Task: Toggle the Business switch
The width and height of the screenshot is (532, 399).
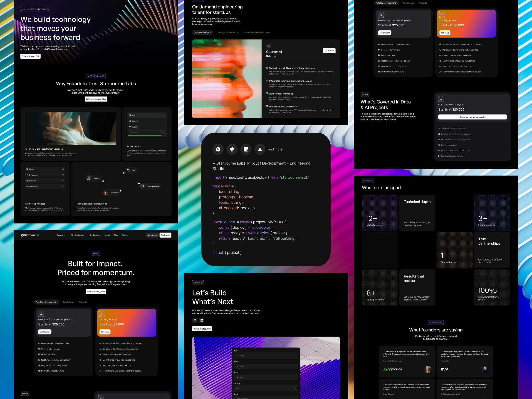Action: [63, 181]
